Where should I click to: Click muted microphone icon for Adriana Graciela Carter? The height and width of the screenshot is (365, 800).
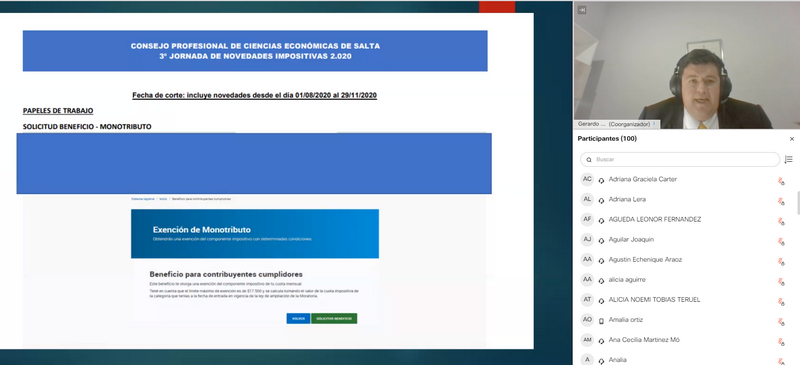coord(781,180)
